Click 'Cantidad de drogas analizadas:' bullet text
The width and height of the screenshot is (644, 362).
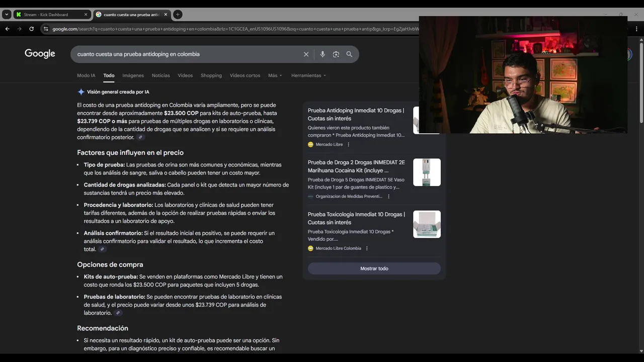[125, 185]
